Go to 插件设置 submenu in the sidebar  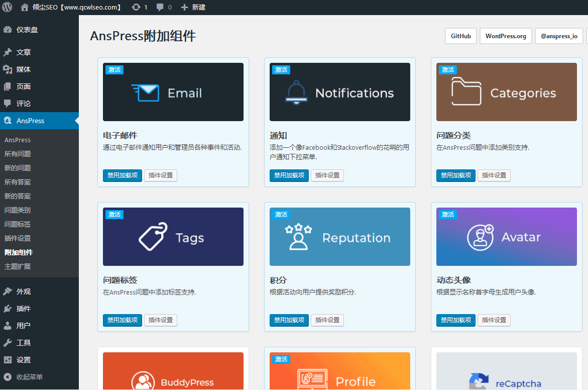(18, 238)
